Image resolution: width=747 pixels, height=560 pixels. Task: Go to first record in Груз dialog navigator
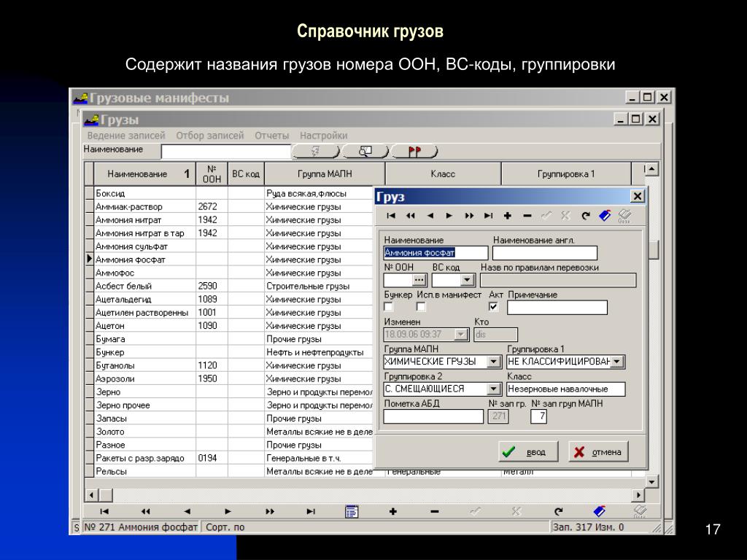[391, 216]
